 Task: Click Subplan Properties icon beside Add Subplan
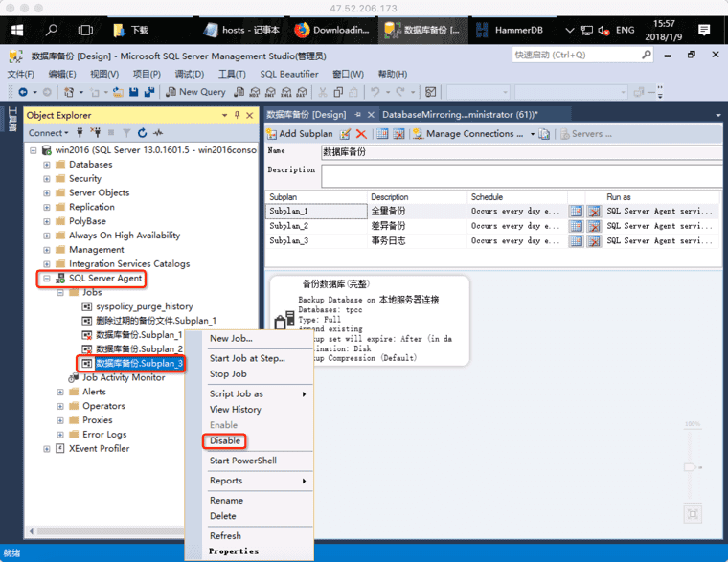pyautogui.click(x=345, y=134)
